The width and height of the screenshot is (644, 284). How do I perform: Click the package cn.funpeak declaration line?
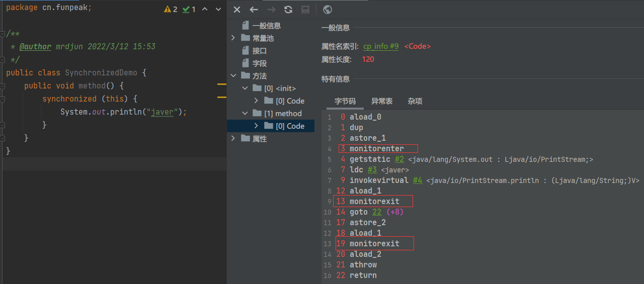pos(49,8)
